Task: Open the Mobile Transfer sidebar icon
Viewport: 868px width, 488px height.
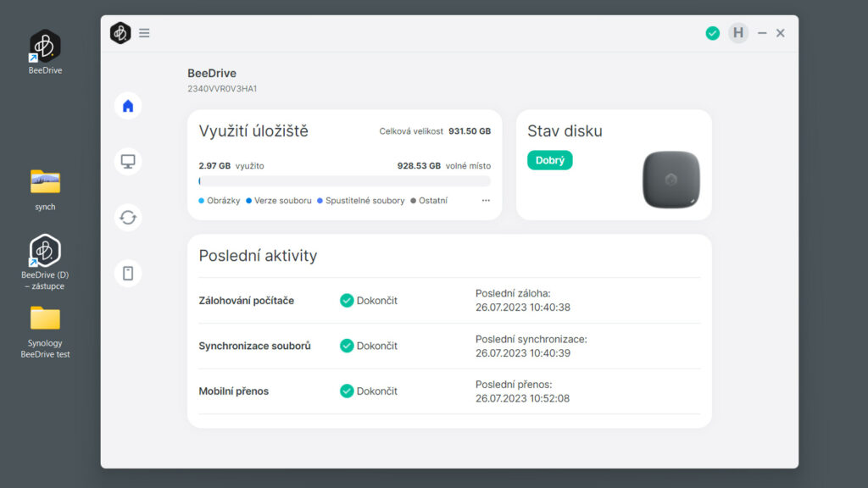Action: [x=128, y=273]
